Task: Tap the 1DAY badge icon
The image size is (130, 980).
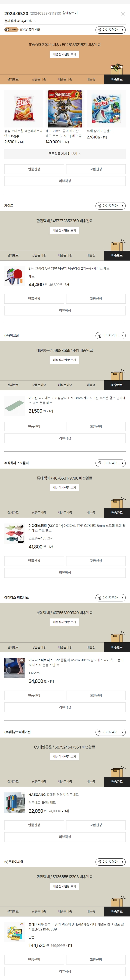Action: click(11, 30)
